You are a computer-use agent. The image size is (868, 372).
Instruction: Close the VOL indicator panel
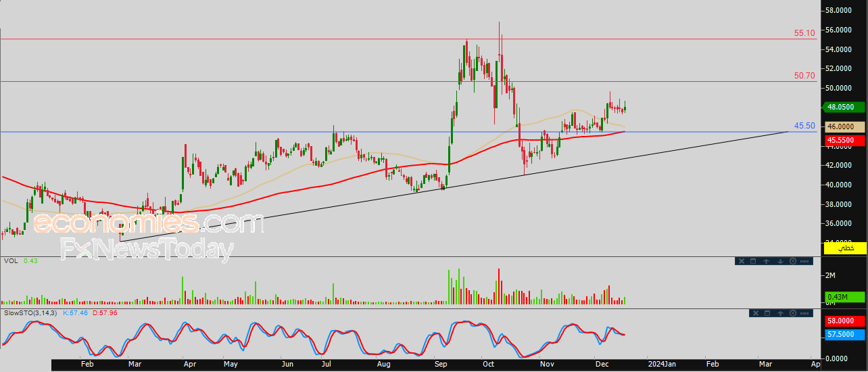tap(742, 261)
